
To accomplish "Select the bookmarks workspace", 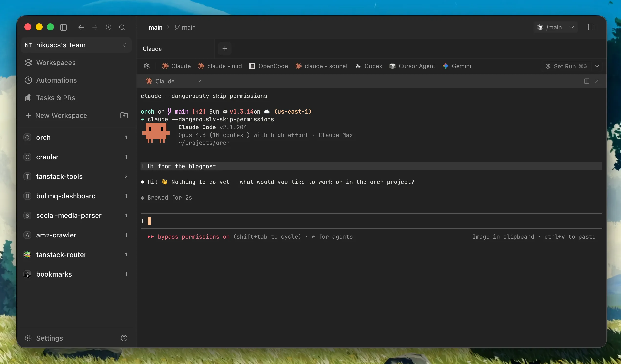I will click(x=76, y=274).
